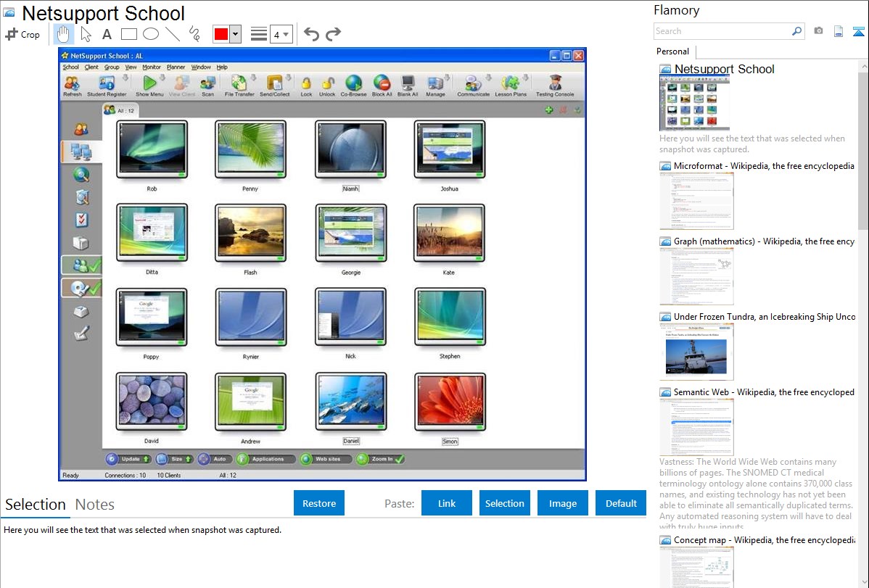Screen dimensions: 869x588
Task: Open the Semantic Web snapshot thumbnail
Action: click(696, 427)
